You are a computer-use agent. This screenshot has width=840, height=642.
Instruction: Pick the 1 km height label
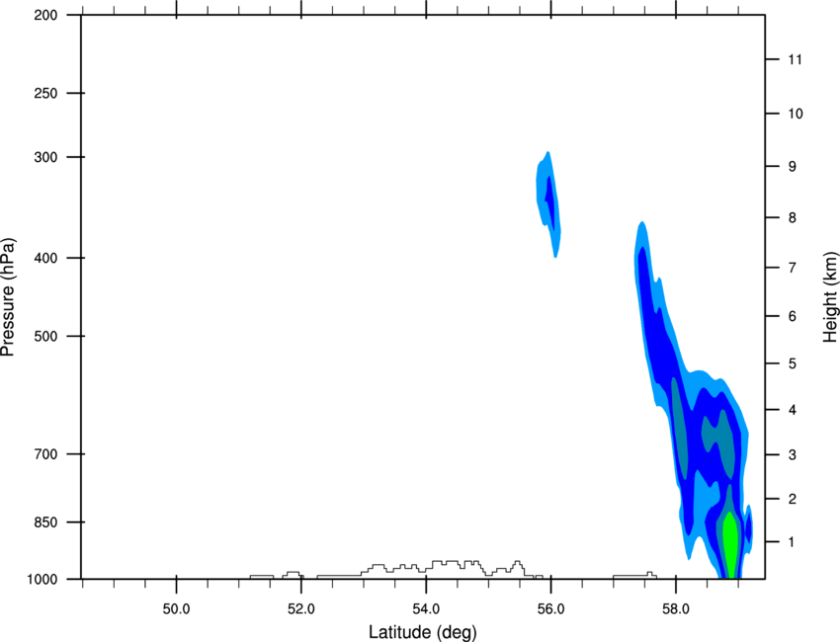tap(792, 542)
